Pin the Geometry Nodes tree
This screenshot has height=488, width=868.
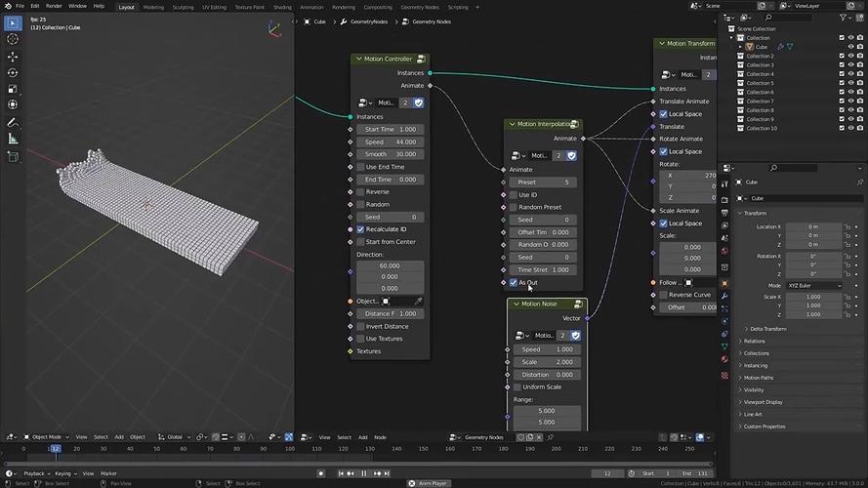pos(551,437)
